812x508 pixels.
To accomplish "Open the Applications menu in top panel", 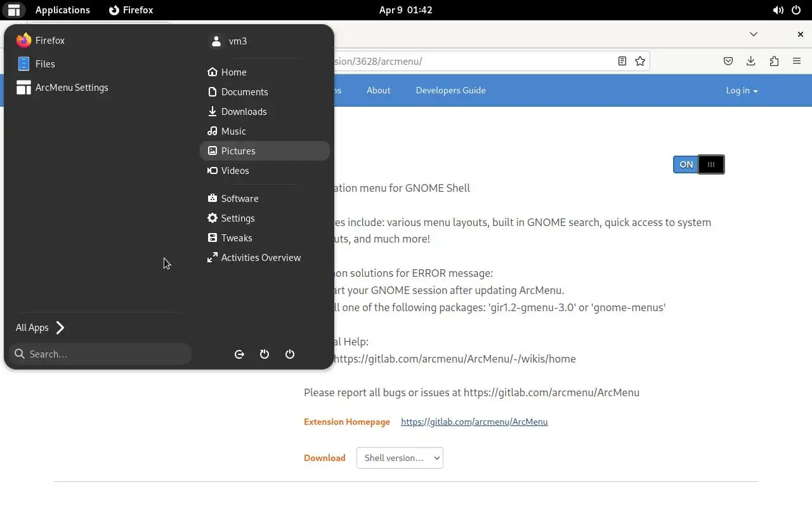I will (63, 10).
